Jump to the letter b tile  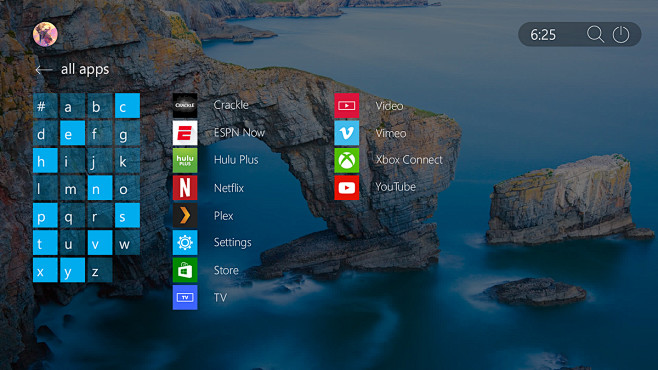pos(100,106)
